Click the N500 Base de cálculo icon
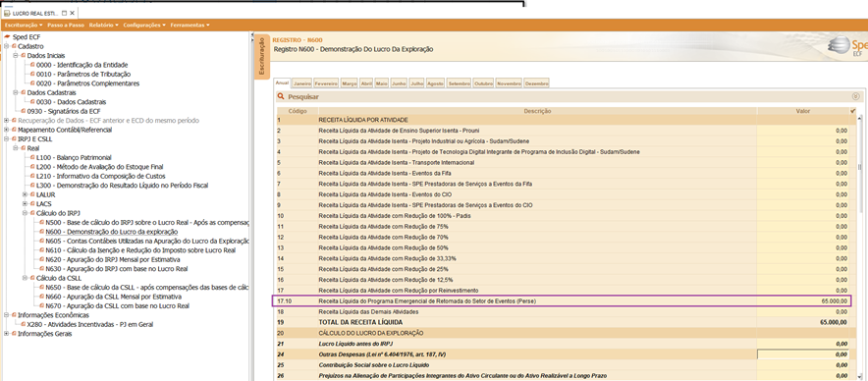The image size is (868, 381). [x=42, y=223]
